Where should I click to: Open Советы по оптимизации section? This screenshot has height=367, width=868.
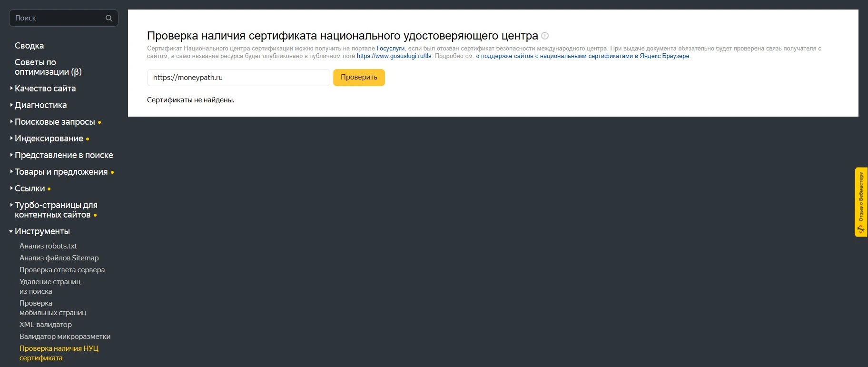pos(48,67)
